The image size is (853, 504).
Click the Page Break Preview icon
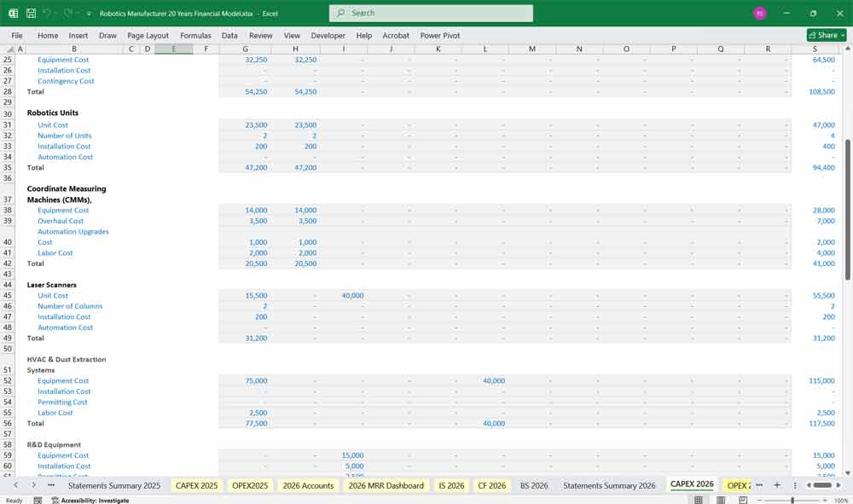743,500
